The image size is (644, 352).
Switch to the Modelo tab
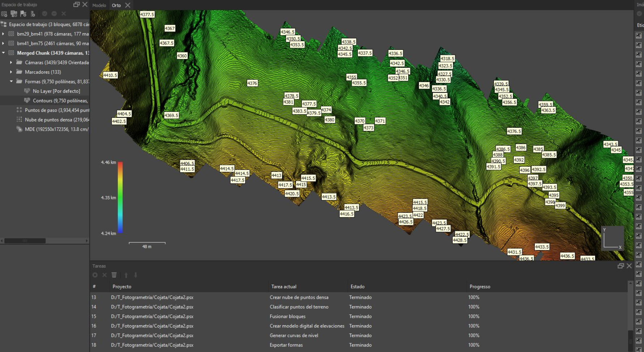point(99,5)
